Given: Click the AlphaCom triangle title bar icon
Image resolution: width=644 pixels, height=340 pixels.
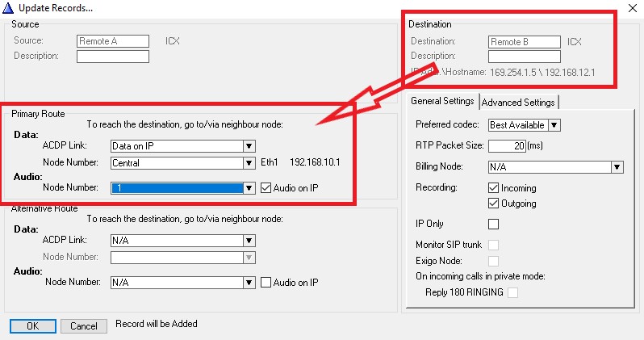Looking at the screenshot, I should pos(8,8).
